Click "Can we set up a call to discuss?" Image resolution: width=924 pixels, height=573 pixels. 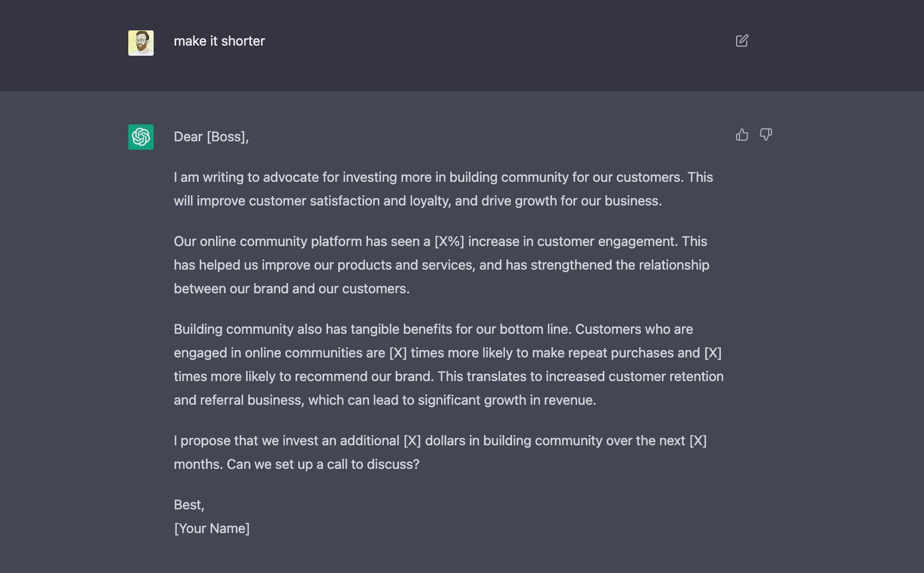pyautogui.click(x=323, y=464)
